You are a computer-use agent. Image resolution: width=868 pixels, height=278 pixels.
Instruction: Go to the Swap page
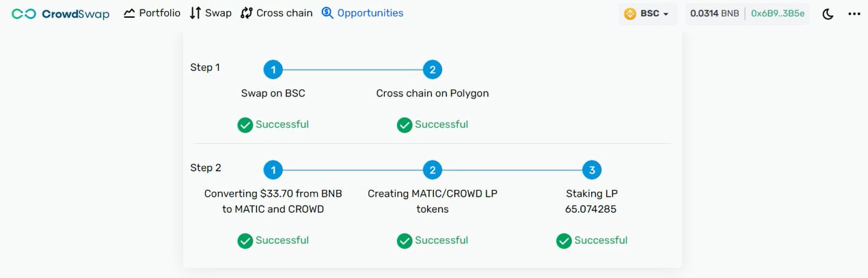[211, 13]
